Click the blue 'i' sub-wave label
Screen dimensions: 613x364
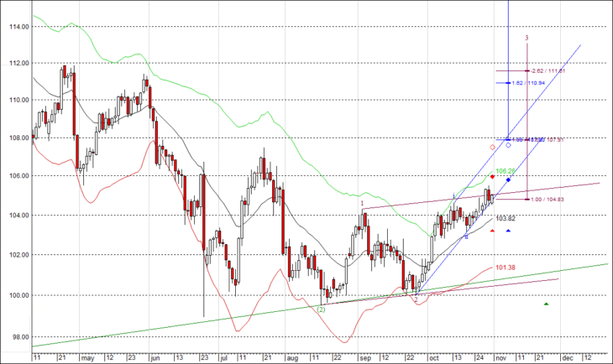[x=453, y=195]
